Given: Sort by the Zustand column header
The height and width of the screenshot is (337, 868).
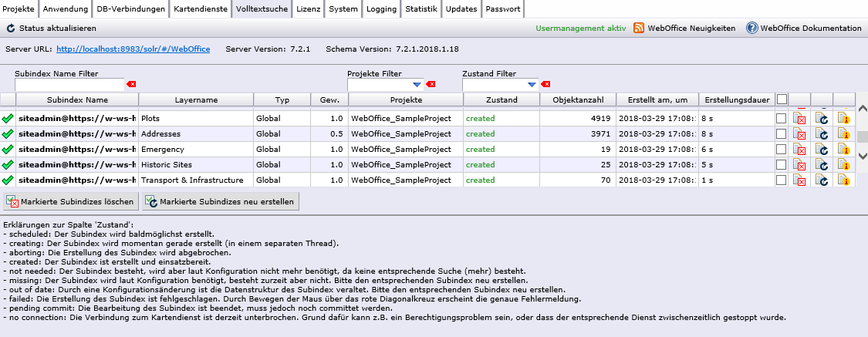Looking at the screenshot, I should tap(502, 99).
